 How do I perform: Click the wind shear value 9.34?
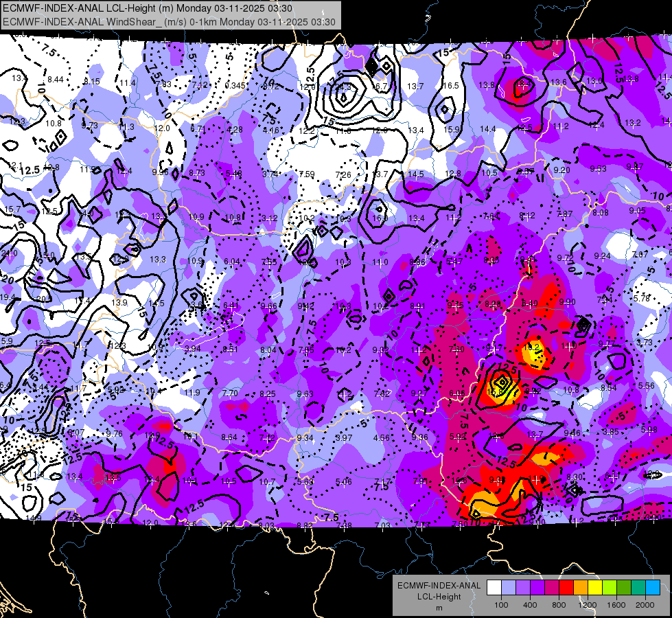point(305,438)
